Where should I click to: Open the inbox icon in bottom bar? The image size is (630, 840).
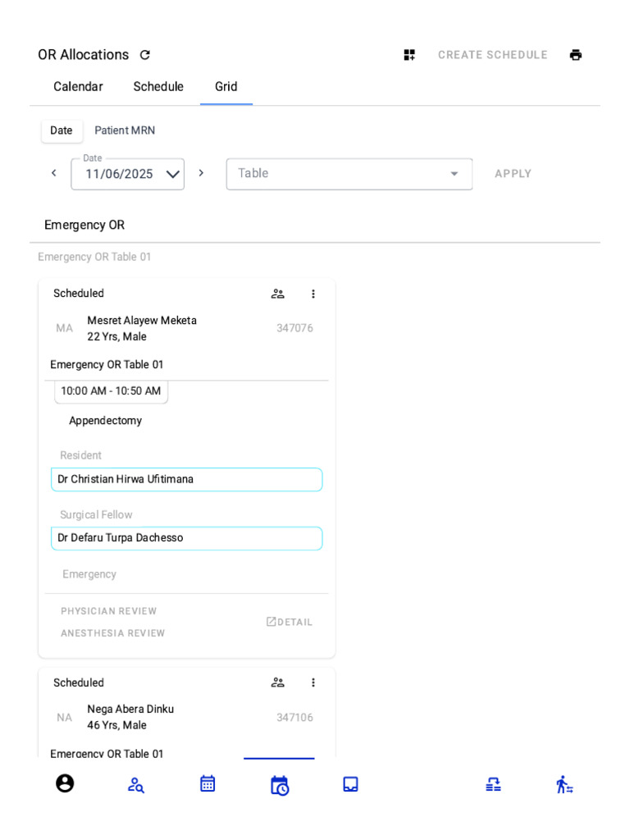pos(350,785)
